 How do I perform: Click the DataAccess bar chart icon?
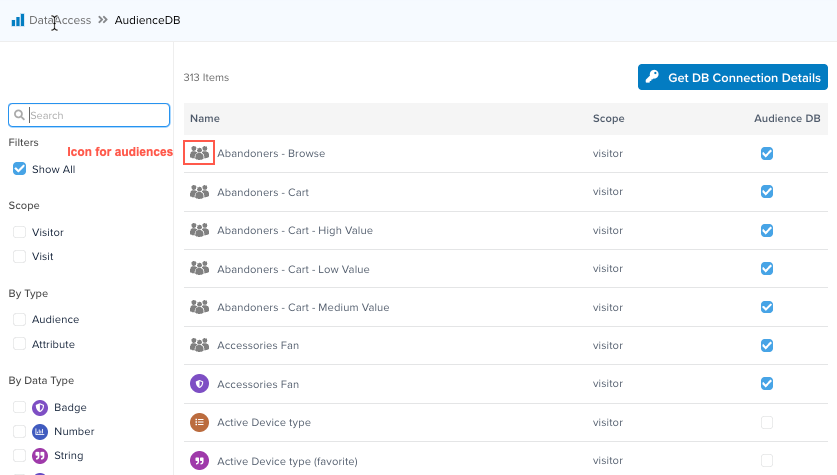pos(18,20)
